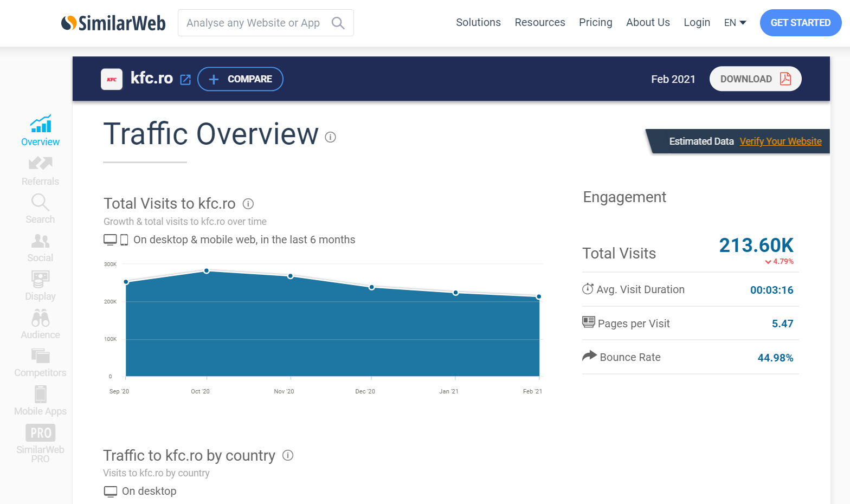Click the Jan '21 chart data point
The height and width of the screenshot is (504, 850).
[x=456, y=293]
